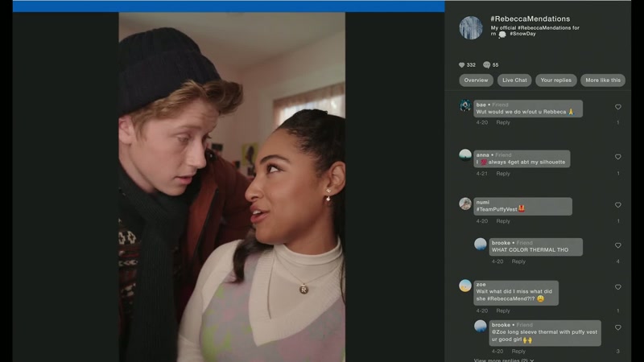Click the video of the two people

coord(232,187)
